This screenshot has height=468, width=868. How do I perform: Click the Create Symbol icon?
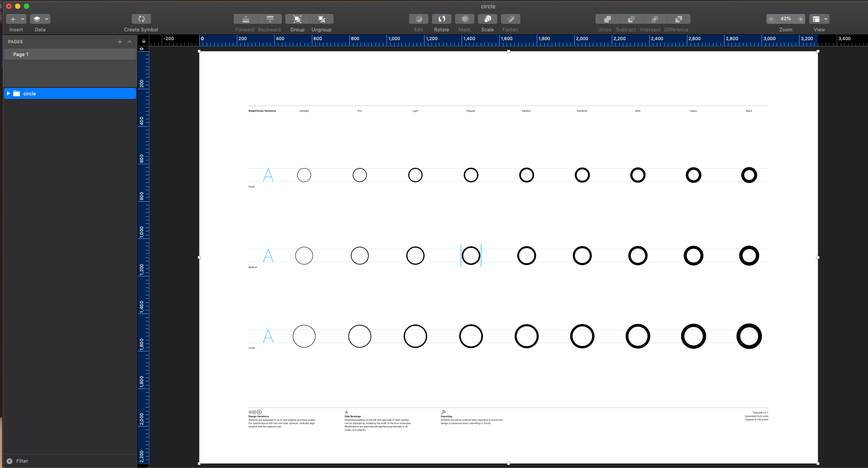141,19
